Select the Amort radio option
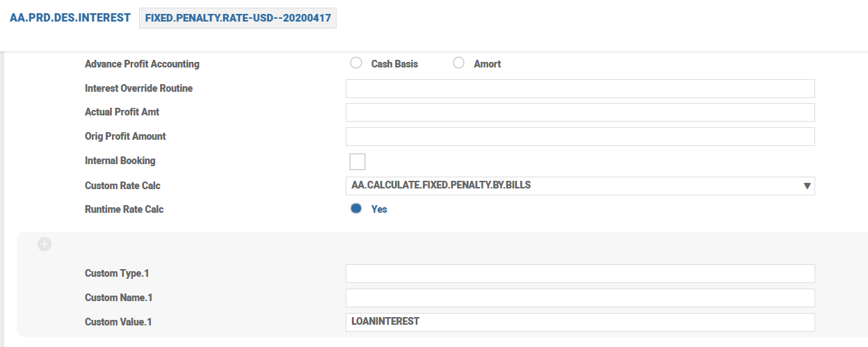 [458, 63]
